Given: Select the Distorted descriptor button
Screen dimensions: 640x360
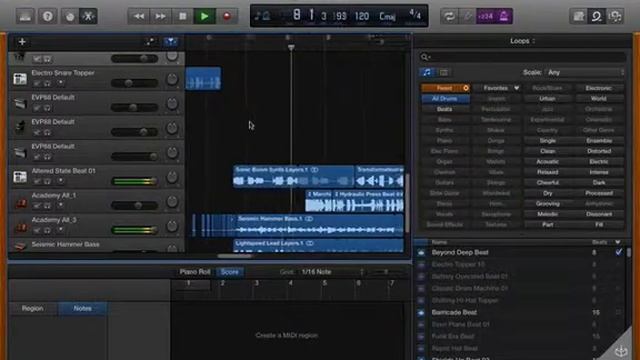Looking at the screenshot, I should [x=599, y=151].
